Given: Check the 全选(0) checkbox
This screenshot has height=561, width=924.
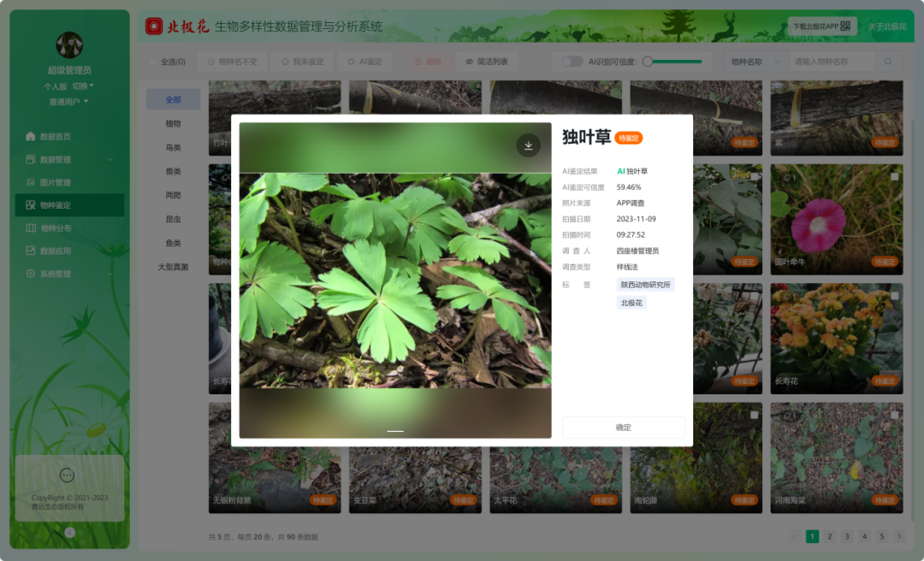Looking at the screenshot, I should click(153, 62).
